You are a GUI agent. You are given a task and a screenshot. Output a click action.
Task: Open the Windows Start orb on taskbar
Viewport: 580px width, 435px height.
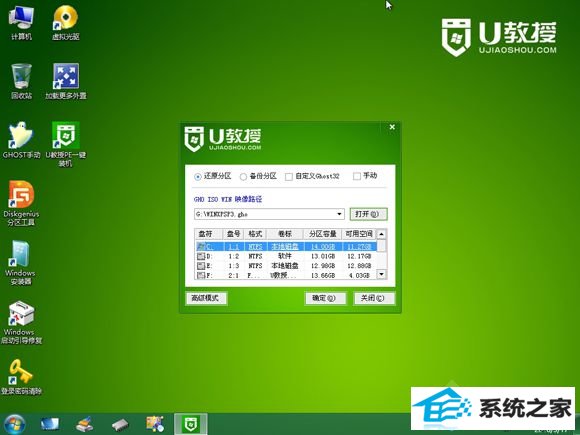point(14,425)
